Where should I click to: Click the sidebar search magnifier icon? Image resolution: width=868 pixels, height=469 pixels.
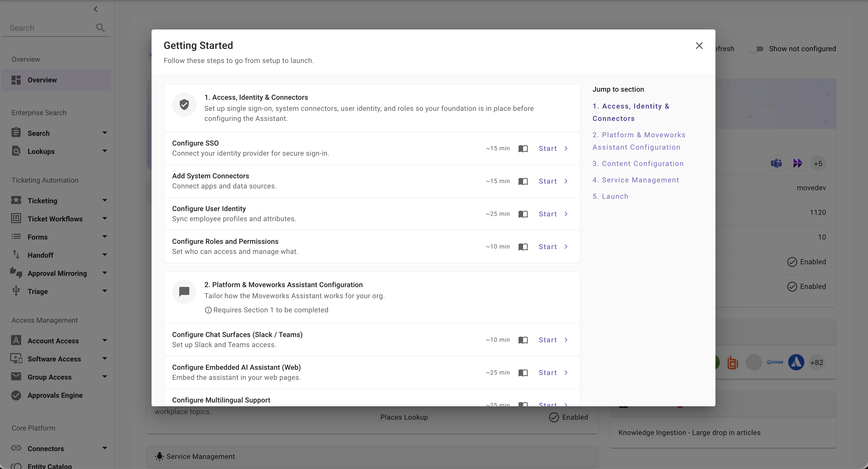pyautogui.click(x=100, y=28)
